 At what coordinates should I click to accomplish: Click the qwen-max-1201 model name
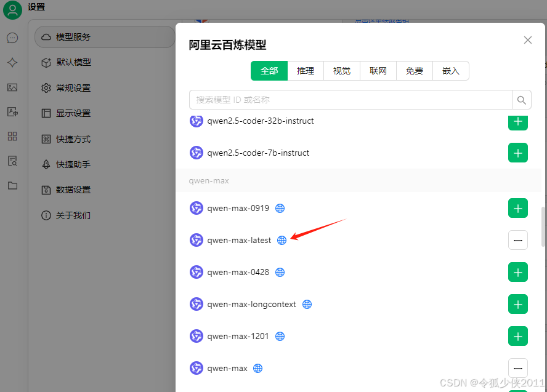(238, 336)
